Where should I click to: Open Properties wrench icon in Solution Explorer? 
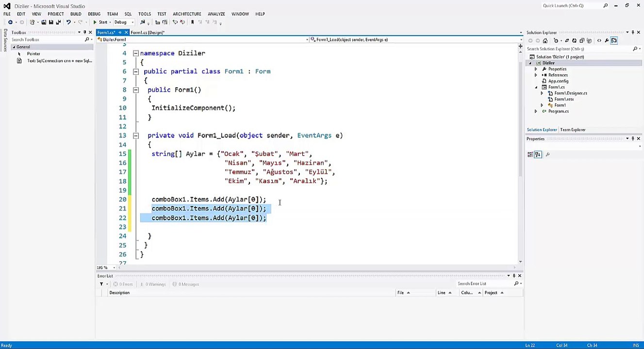[607, 41]
